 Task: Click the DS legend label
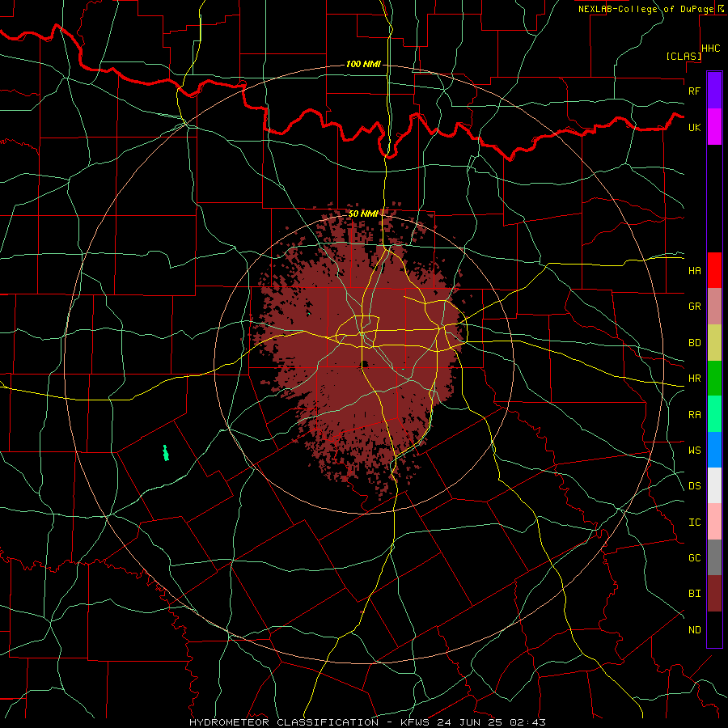(x=694, y=486)
